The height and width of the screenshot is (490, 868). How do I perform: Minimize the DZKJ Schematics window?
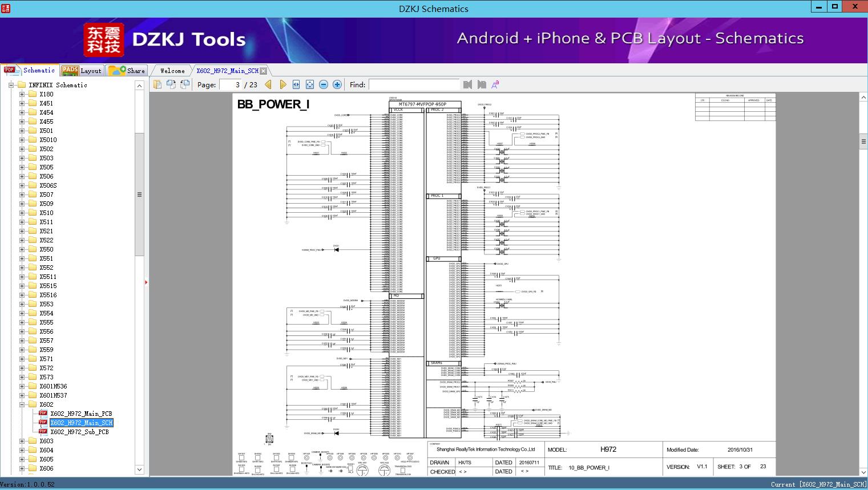[819, 6]
